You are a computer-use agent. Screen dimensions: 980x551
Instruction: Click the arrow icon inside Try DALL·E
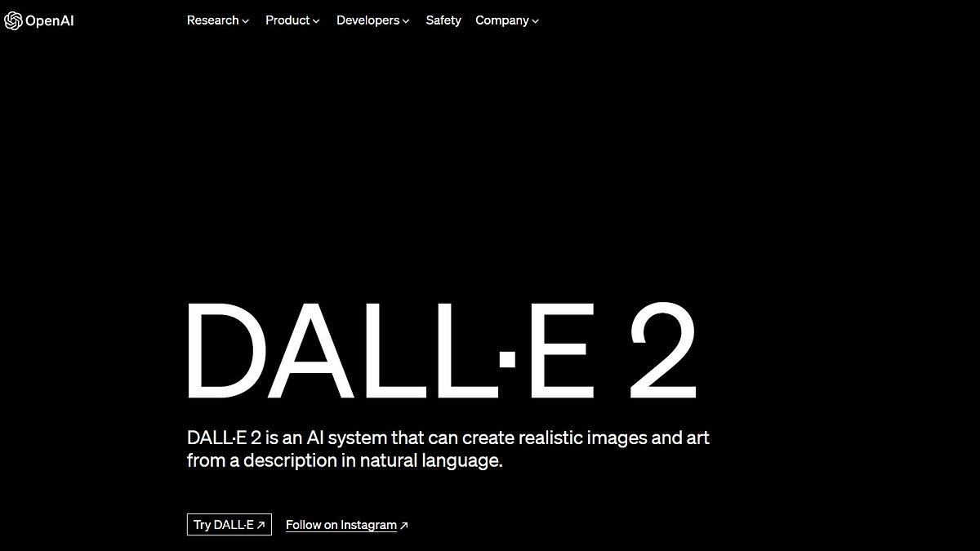coord(261,526)
